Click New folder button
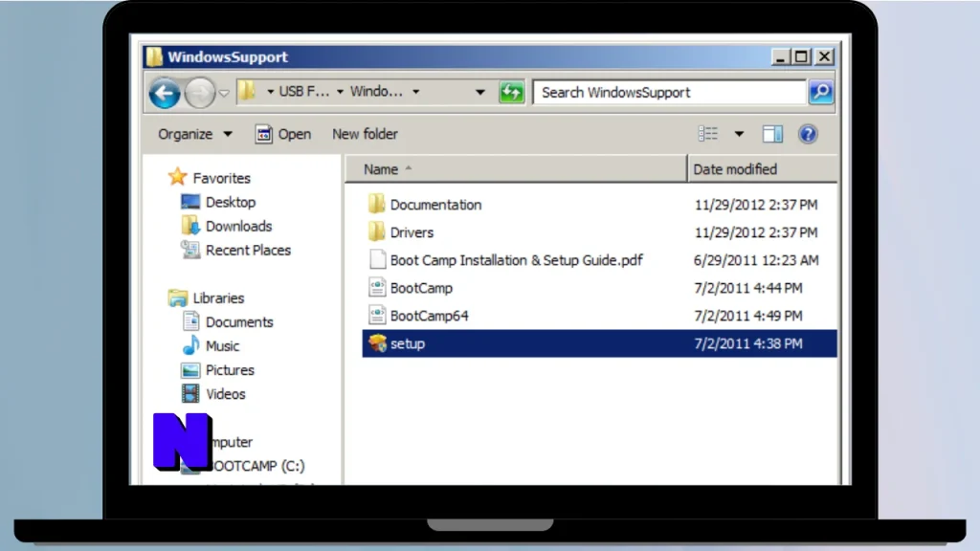The width and height of the screenshot is (980, 551). click(x=365, y=134)
